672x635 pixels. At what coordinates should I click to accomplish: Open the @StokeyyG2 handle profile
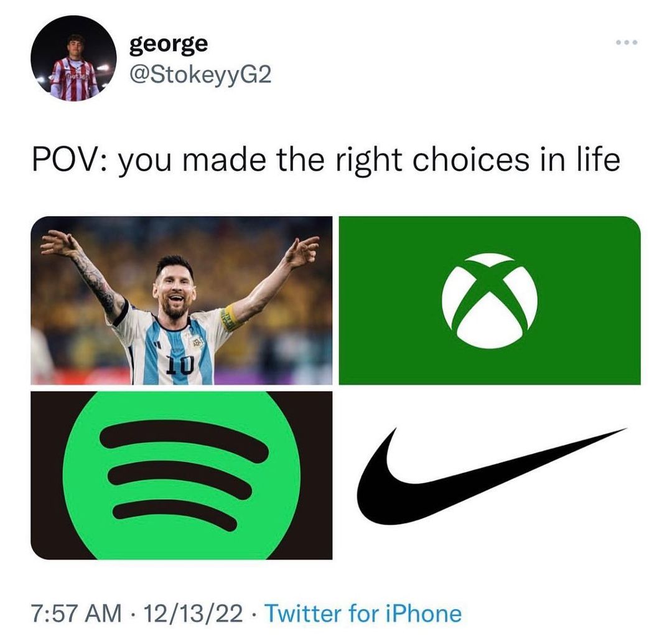(x=200, y=76)
